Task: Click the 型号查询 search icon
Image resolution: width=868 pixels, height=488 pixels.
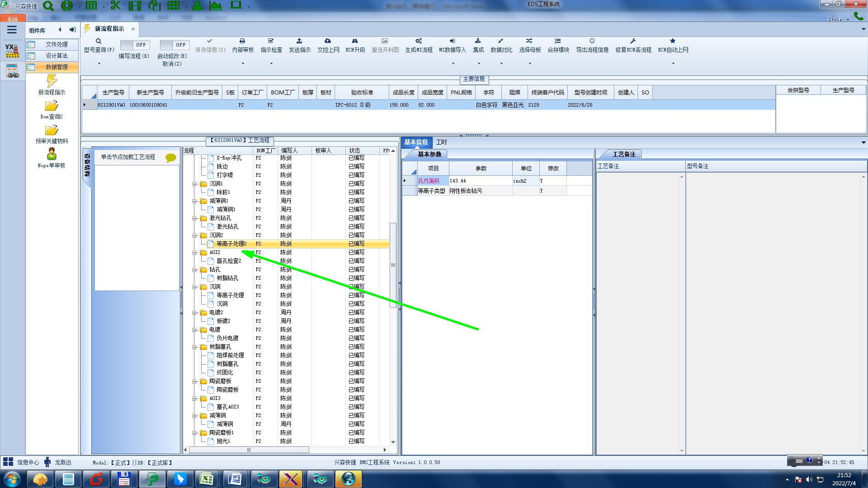Action: [98, 41]
